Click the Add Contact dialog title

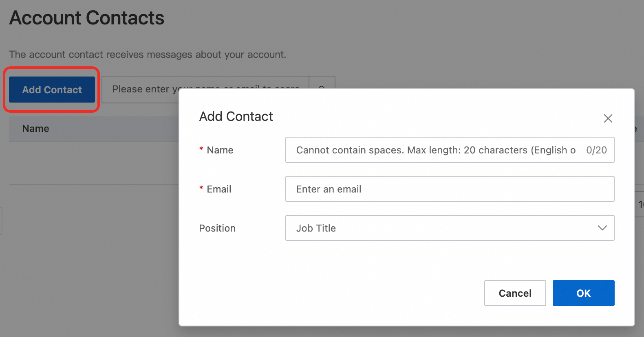(236, 116)
